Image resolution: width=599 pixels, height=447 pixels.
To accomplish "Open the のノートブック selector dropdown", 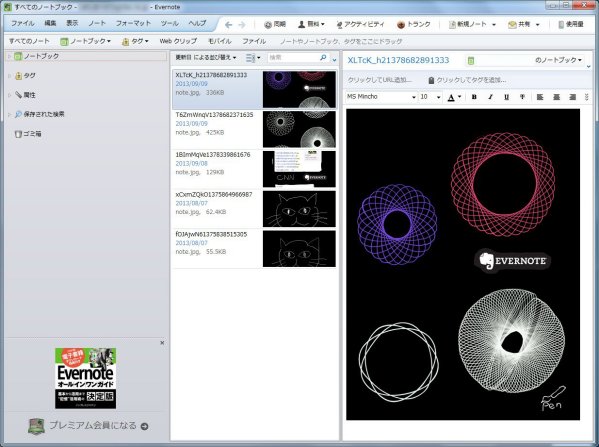I will click(558, 60).
